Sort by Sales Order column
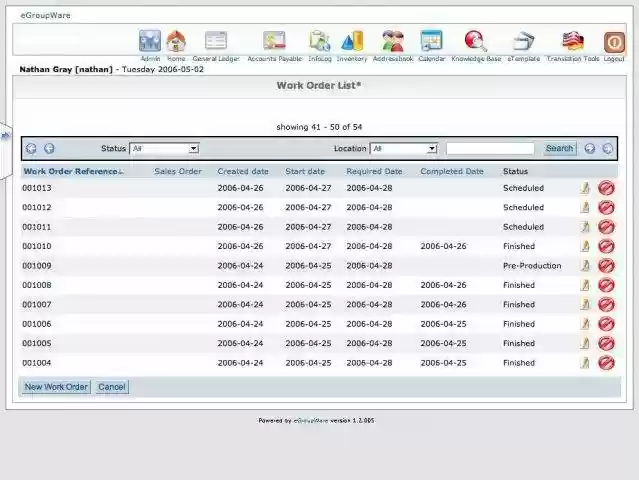 pyautogui.click(x=178, y=172)
